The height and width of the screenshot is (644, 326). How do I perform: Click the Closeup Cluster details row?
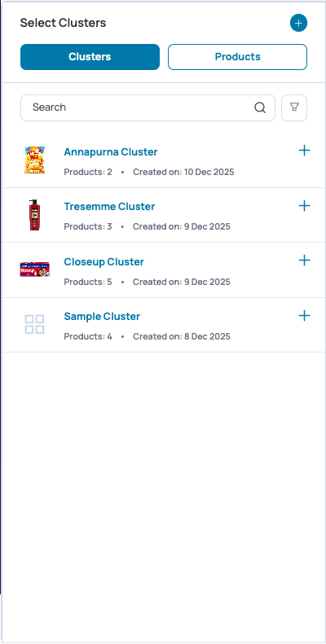pos(164,269)
